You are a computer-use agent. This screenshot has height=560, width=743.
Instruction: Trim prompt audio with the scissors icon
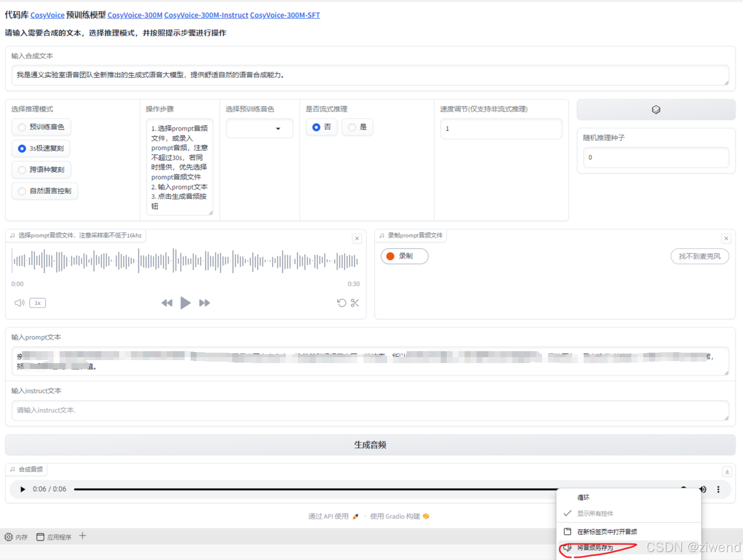pyautogui.click(x=355, y=303)
